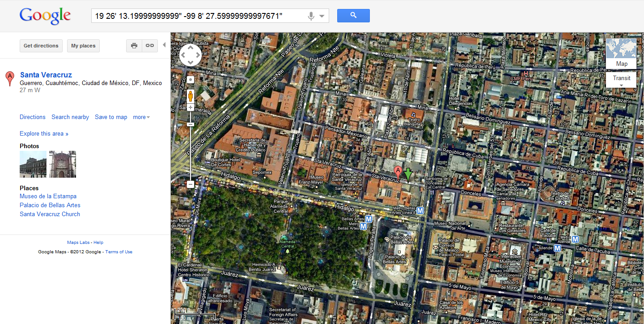Expand the 'more' dropdown in the sidebar
644x324 pixels.
tap(141, 117)
